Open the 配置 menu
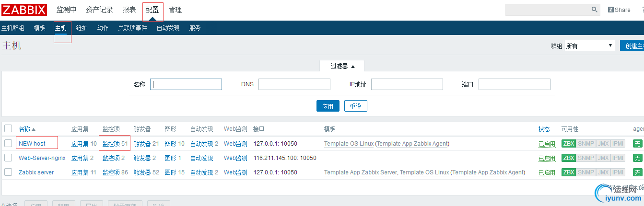644x206 pixels. (x=152, y=10)
